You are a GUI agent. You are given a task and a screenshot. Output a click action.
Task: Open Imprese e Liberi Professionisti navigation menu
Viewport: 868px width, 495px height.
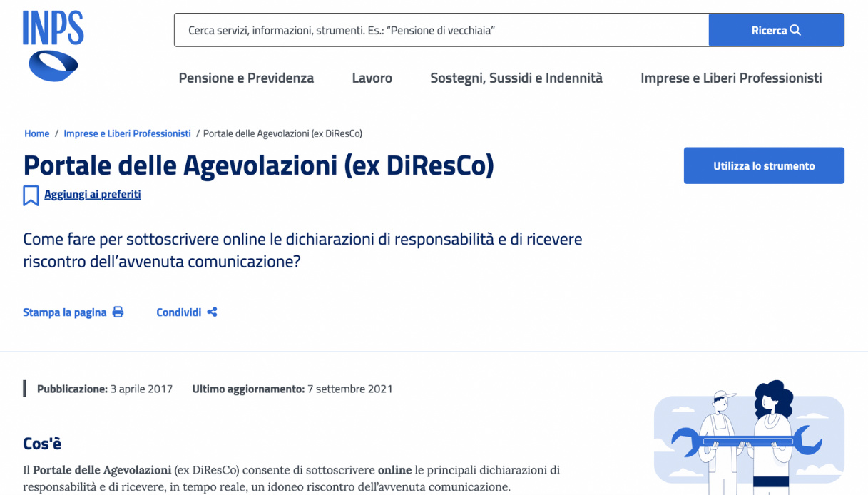point(731,78)
